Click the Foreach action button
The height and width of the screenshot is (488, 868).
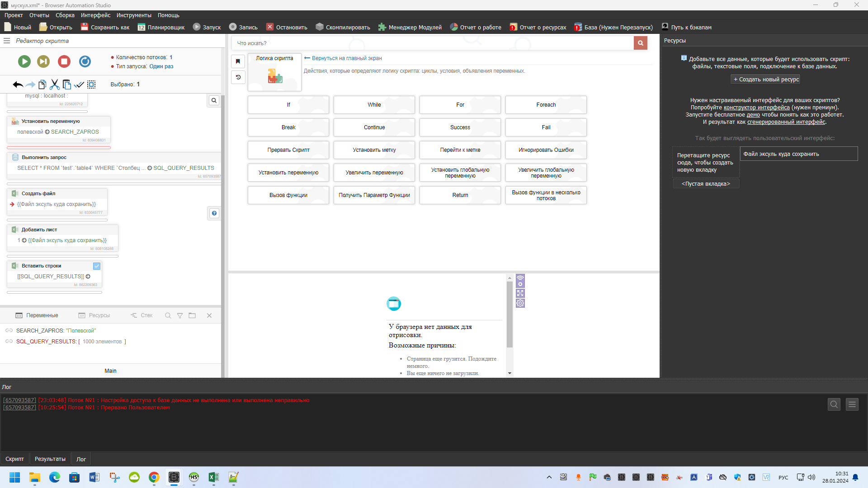point(546,105)
